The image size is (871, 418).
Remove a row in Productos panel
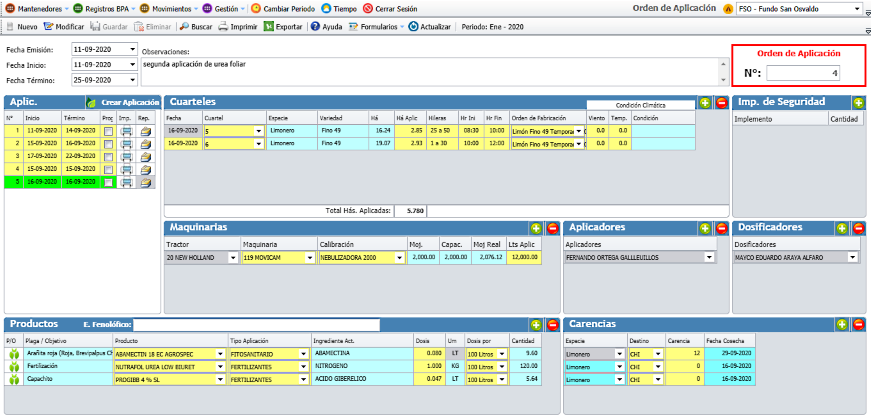click(553, 325)
